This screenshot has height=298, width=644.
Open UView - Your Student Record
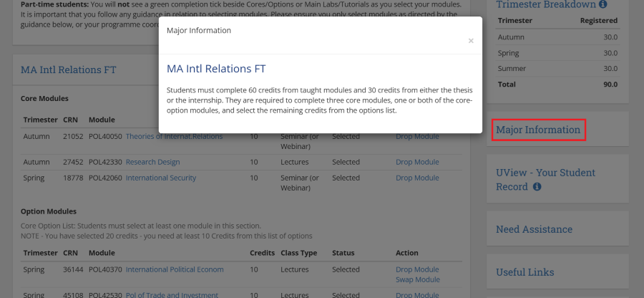coord(545,173)
